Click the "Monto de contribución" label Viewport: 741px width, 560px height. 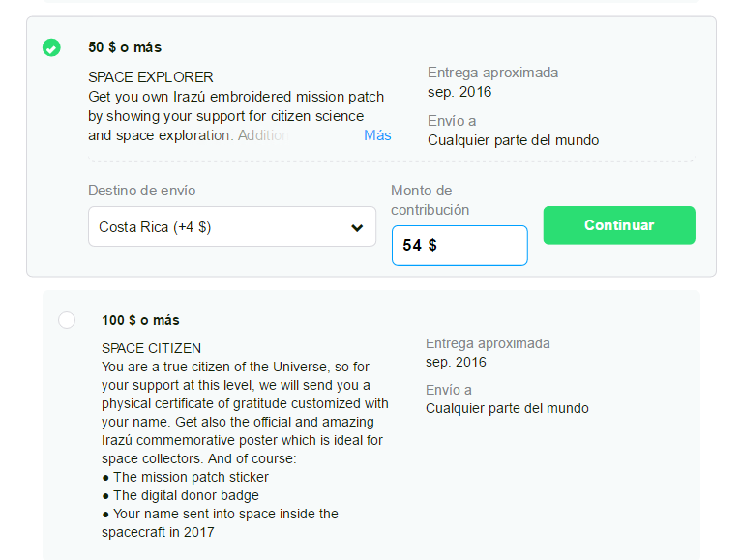pos(430,200)
